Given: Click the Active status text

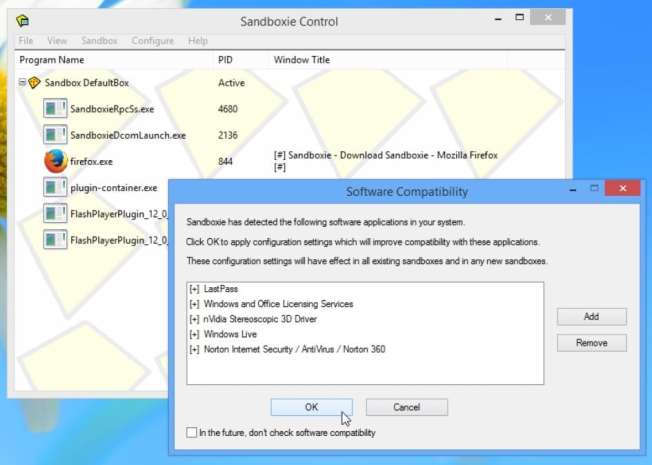Looking at the screenshot, I should tap(231, 83).
